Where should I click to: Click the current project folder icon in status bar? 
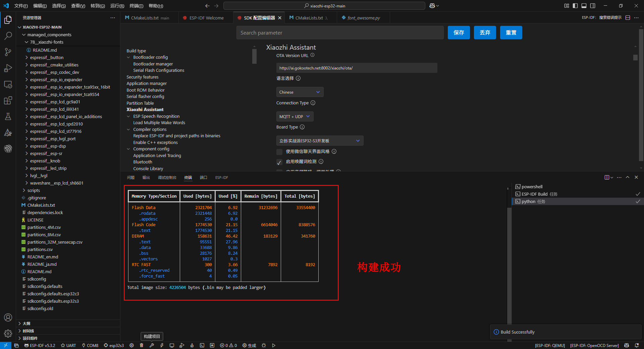(x=16, y=345)
